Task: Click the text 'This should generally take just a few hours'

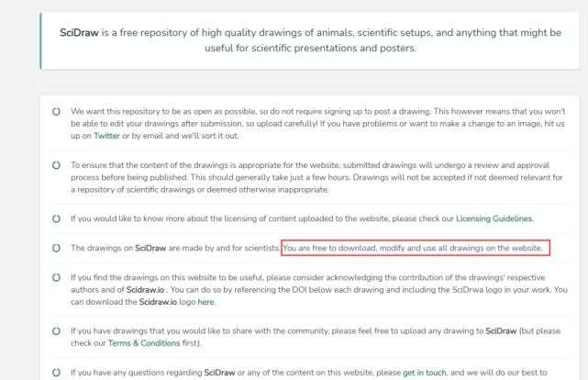Action: (270, 177)
